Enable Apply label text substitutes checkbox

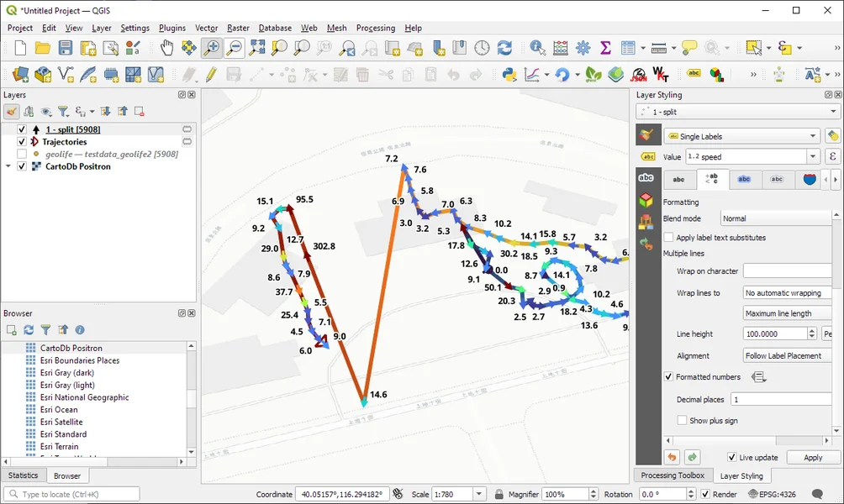(668, 237)
